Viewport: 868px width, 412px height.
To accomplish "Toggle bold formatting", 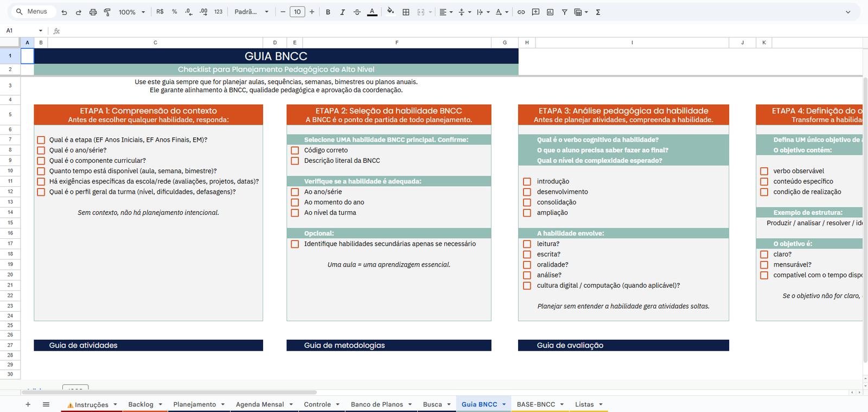I will tap(328, 12).
